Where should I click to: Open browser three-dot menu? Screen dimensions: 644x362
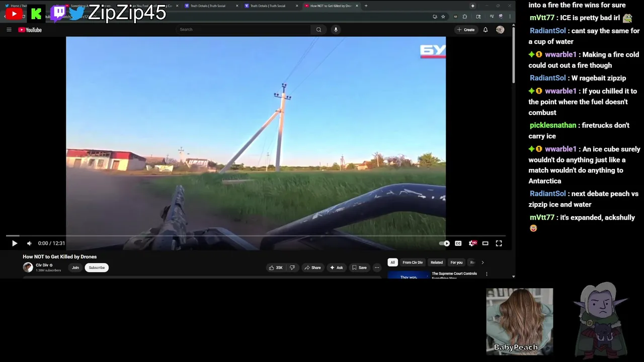tap(510, 17)
